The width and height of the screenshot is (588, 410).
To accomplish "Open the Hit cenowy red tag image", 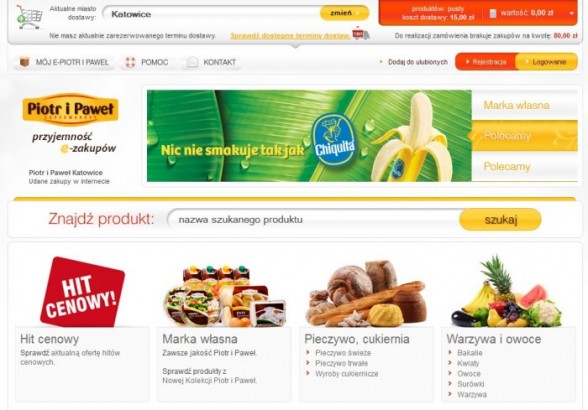I will coord(82,291).
